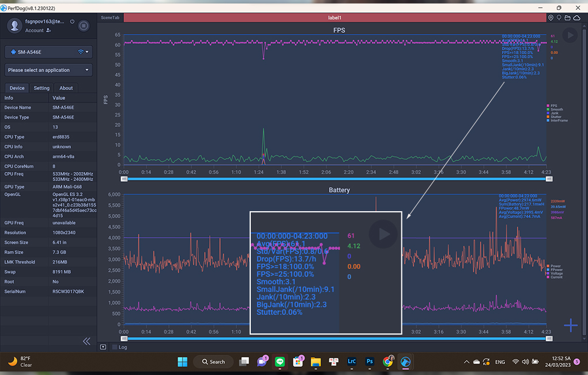Click the FPS chart right range handle
Screen dimensions: 588x375
[x=549, y=179]
